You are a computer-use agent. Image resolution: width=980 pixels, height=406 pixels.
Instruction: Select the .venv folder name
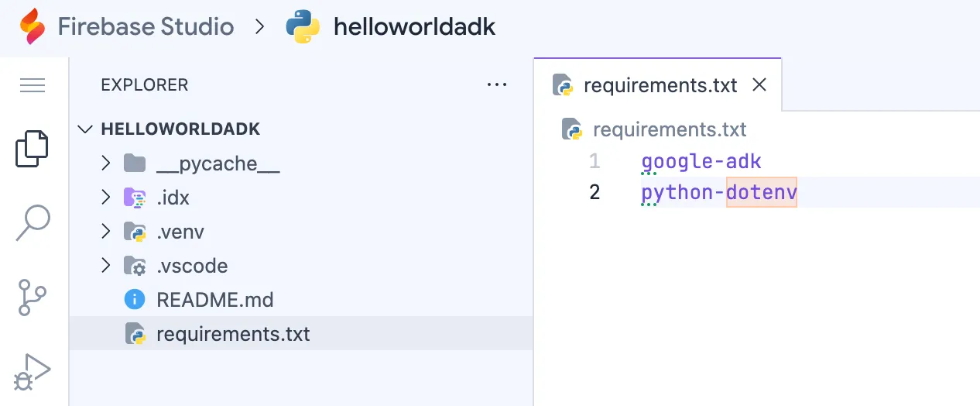[x=180, y=232]
